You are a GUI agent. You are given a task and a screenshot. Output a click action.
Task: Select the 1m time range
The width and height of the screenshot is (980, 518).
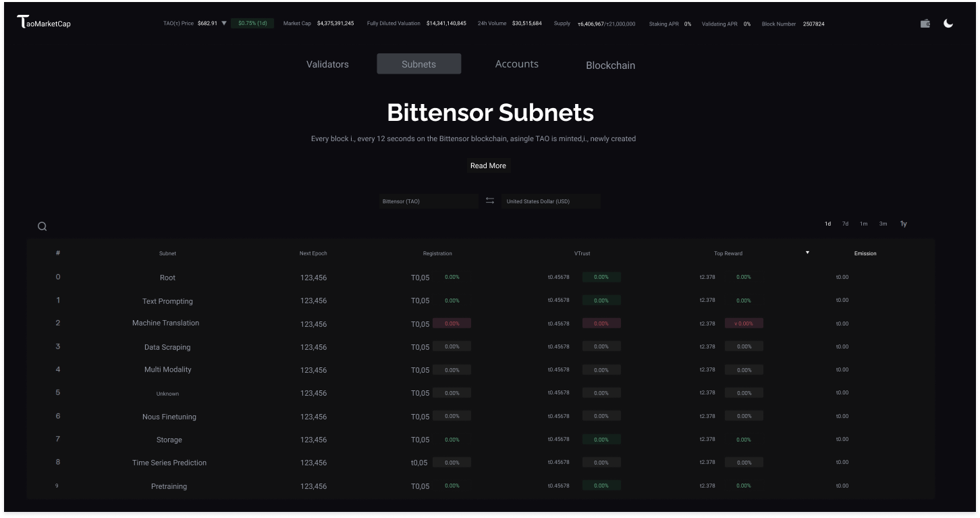(x=864, y=224)
